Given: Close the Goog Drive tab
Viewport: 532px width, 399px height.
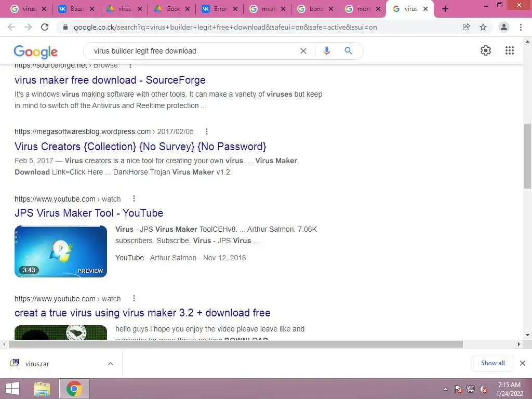Looking at the screenshot, I should (188, 9).
